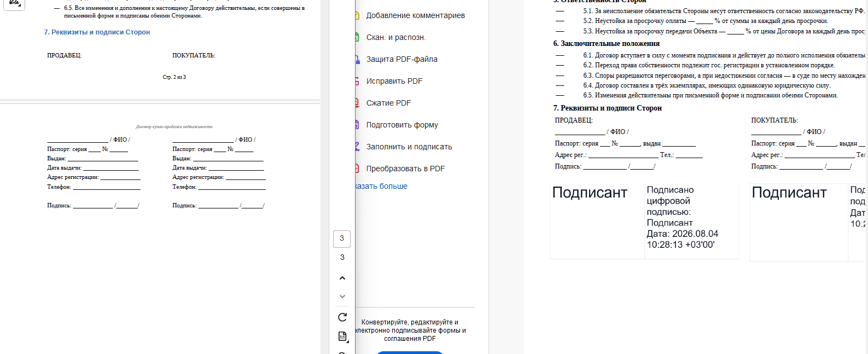
Task: Go to next page with down chevron
Action: click(342, 297)
